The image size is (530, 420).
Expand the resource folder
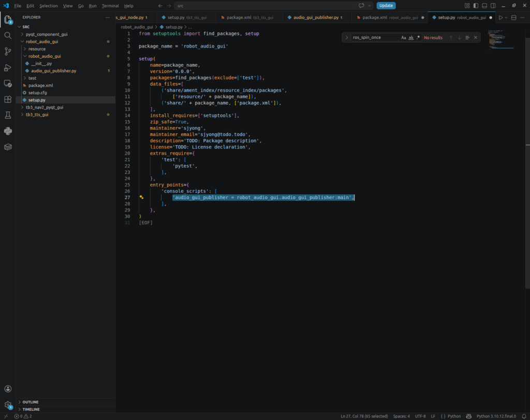tap(25, 49)
